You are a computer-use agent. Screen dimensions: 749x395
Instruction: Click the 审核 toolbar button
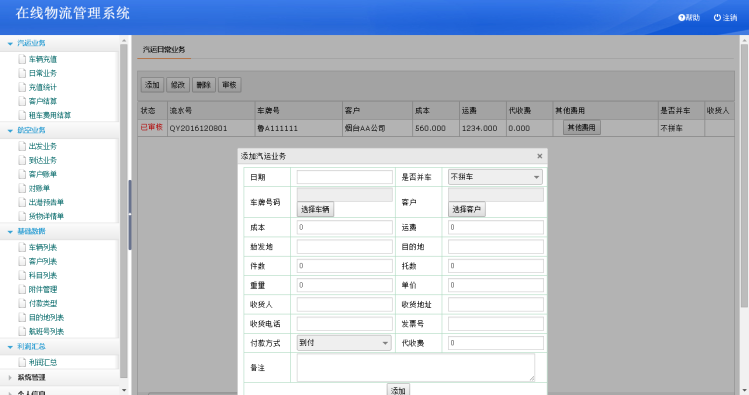(229, 85)
